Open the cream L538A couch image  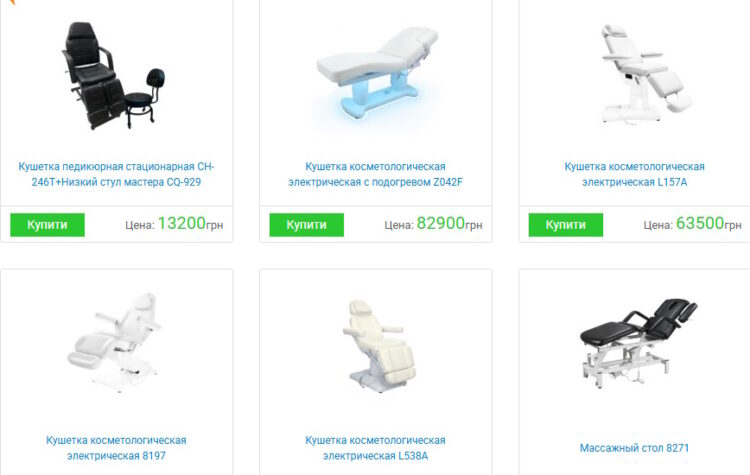click(x=379, y=346)
